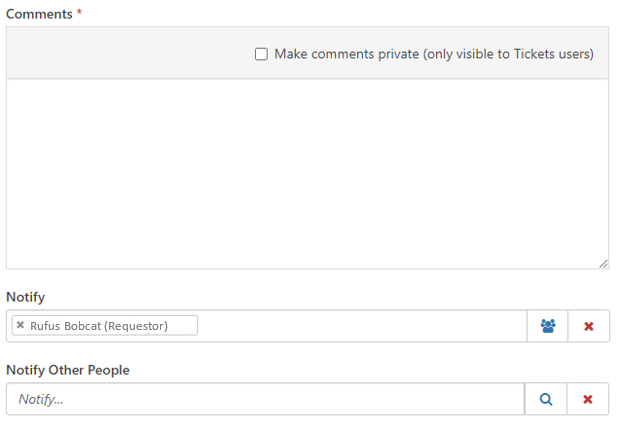Clear the Notify field with red X

coord(588,326)
